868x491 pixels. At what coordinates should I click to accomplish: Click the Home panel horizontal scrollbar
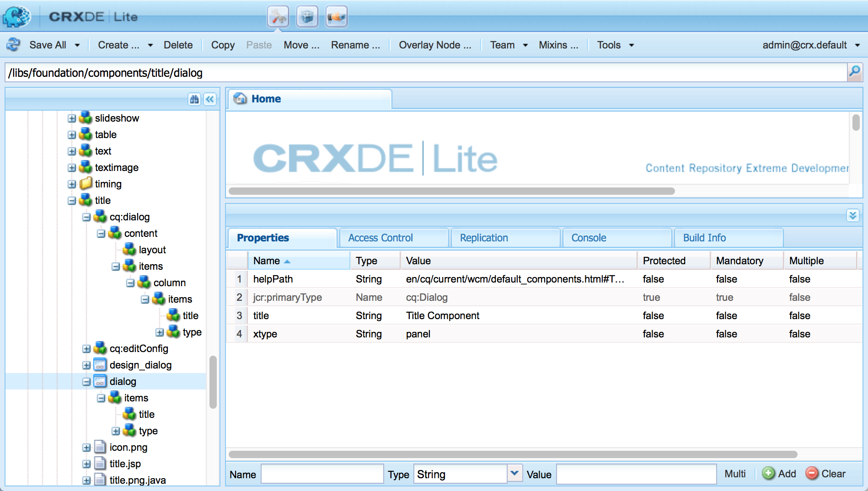(x=452, y=191)
